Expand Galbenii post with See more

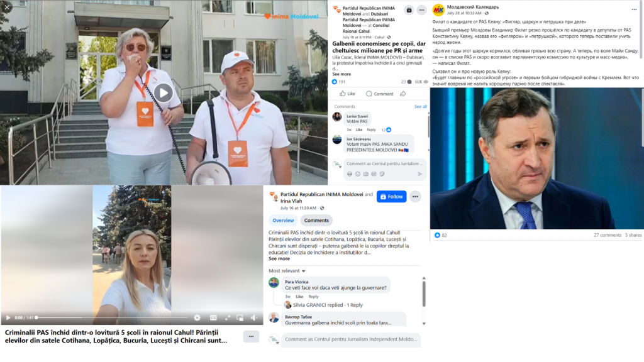341,74
